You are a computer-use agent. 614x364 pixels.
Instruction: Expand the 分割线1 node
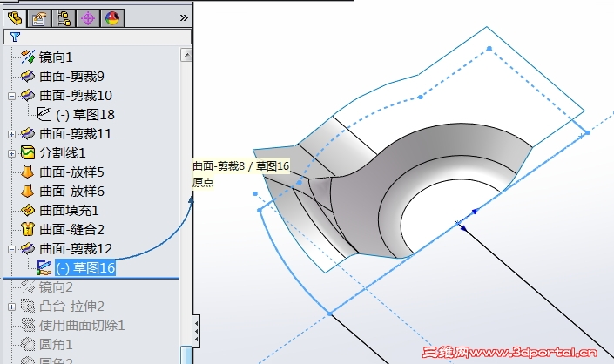11,153
